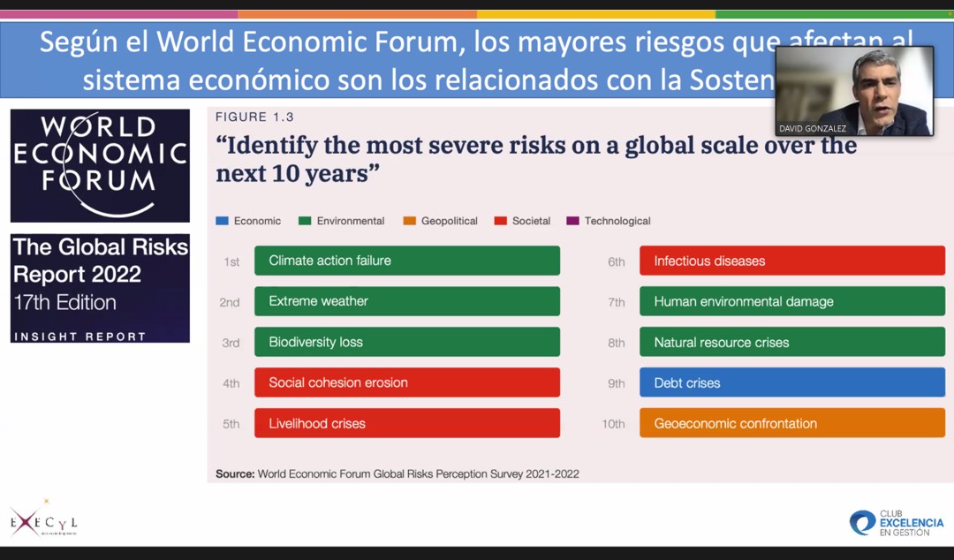Click the '4th' rank label
This screenshot has height=560, width=954.
pos(231,383)
